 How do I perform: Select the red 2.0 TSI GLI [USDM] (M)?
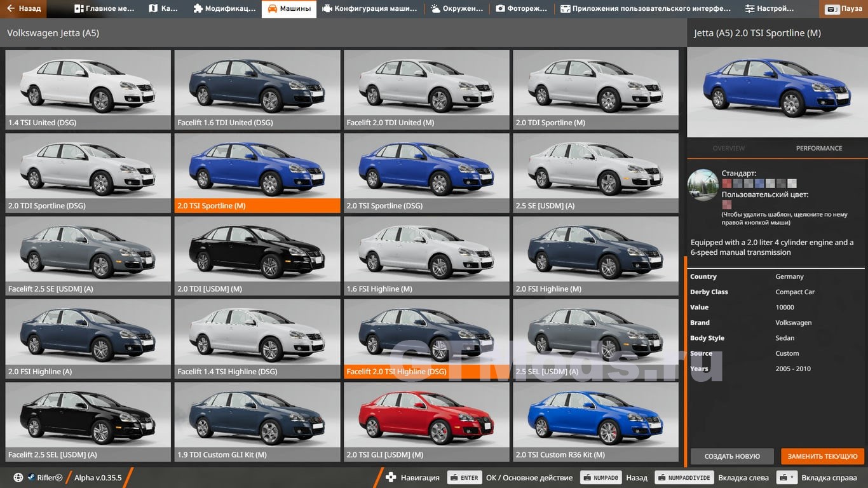pyautogui.click(x=426, y=422)
